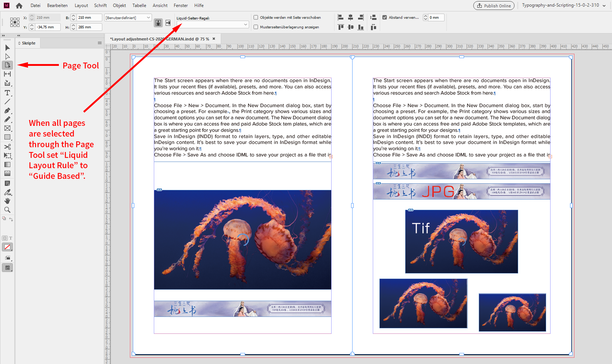Open the Liquid-Seiten-Regel dropdown
The height and width of the screenshot is (364, 612).
[x=245, y=24]
